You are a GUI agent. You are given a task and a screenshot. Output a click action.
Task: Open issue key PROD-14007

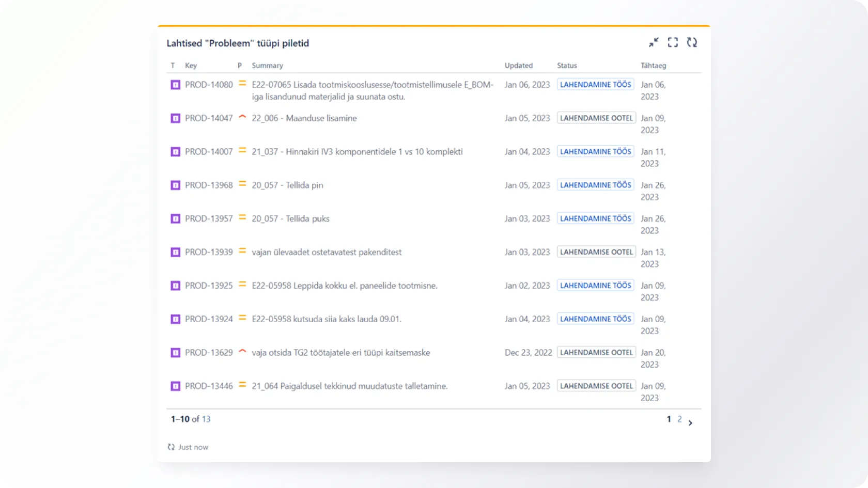pos(209,152)
